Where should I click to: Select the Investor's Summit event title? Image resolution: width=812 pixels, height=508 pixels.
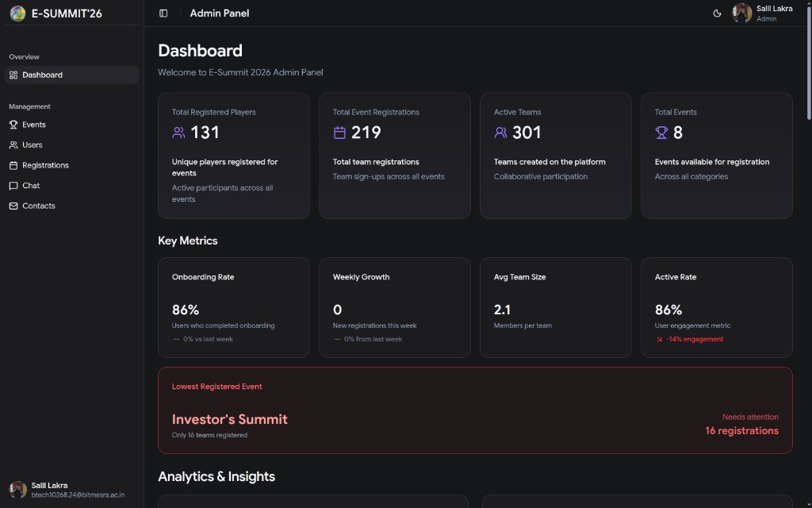[229, 419]
